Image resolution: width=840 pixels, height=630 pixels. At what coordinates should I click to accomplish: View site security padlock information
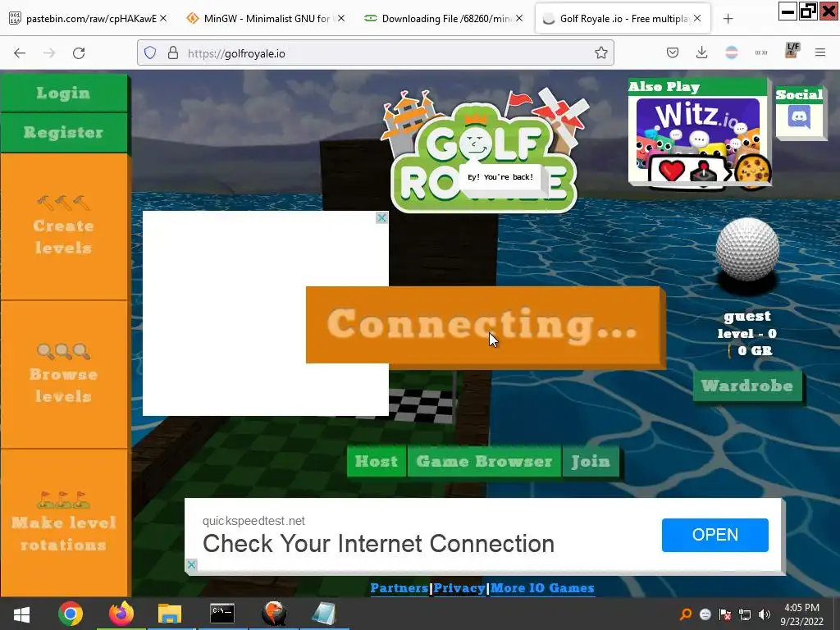tap(172, 53)
